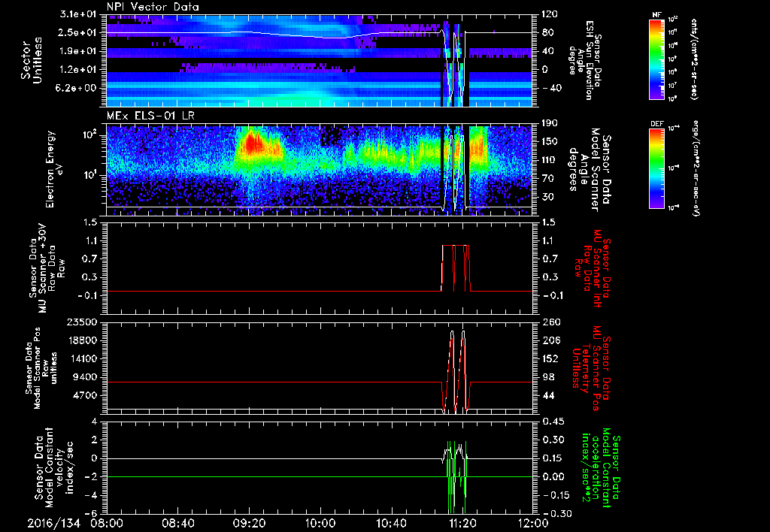
Task: Click the "NPI Vector Data" panel title
Action: (153, 7)
